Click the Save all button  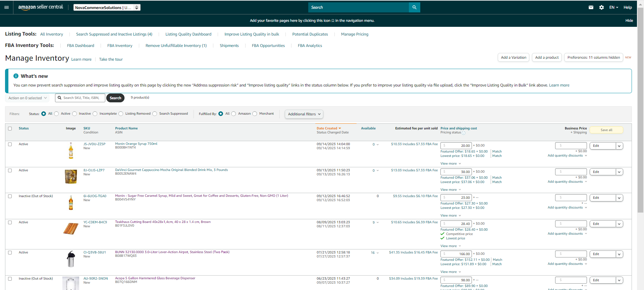coord(606,130)
